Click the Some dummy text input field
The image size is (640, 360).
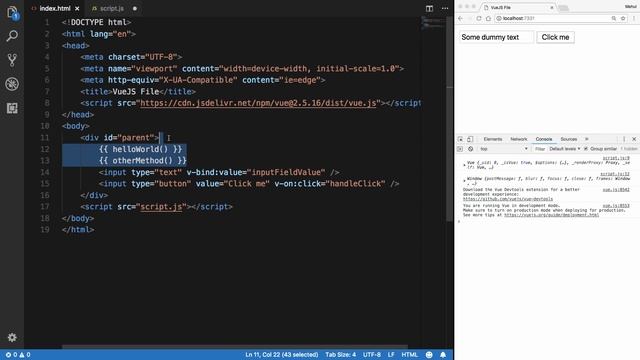coord(496,37)
